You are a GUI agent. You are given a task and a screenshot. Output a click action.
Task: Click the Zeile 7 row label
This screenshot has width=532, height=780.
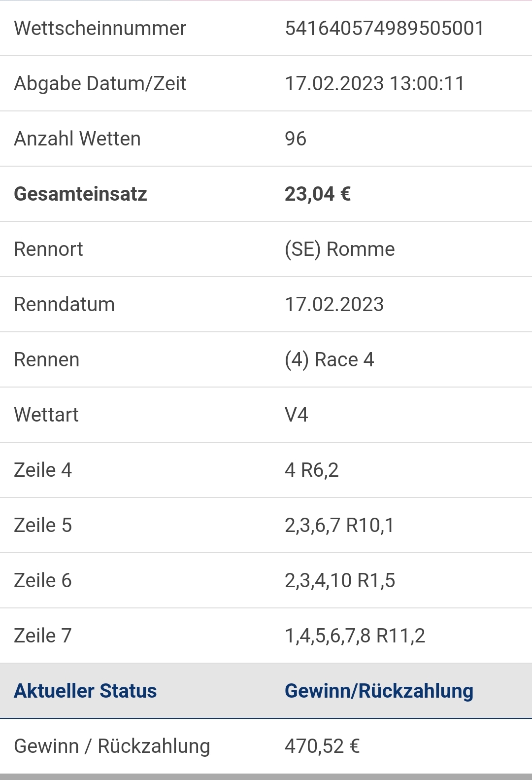click(x=43, y=636)
